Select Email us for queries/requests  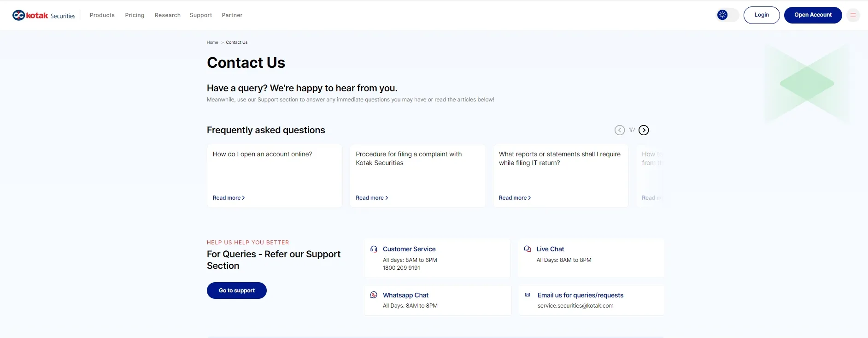pyautogui.click(x=581, y=295)
